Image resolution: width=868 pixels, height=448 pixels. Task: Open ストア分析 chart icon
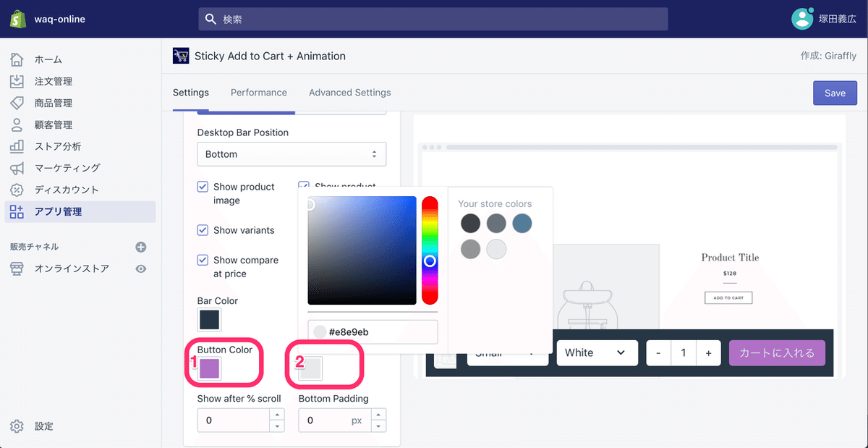pyautogui.click(x=17, y=146)
